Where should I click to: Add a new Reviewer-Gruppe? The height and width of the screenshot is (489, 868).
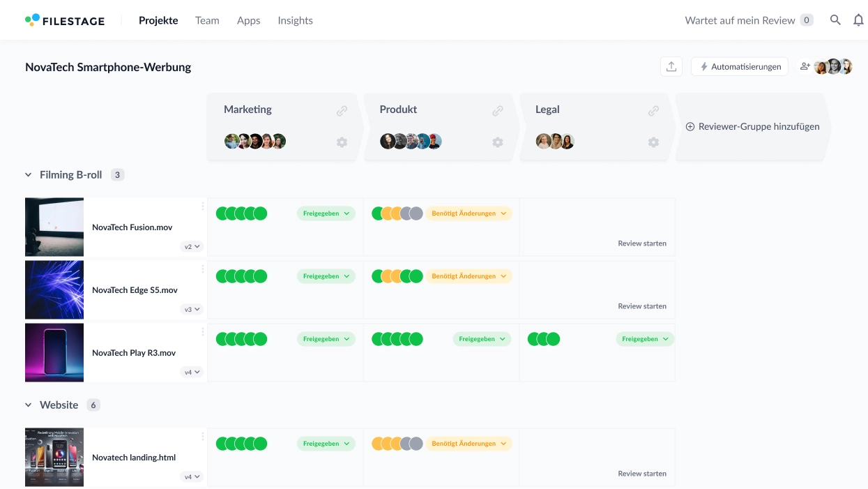pyautogui.click(x=752, y=126)
